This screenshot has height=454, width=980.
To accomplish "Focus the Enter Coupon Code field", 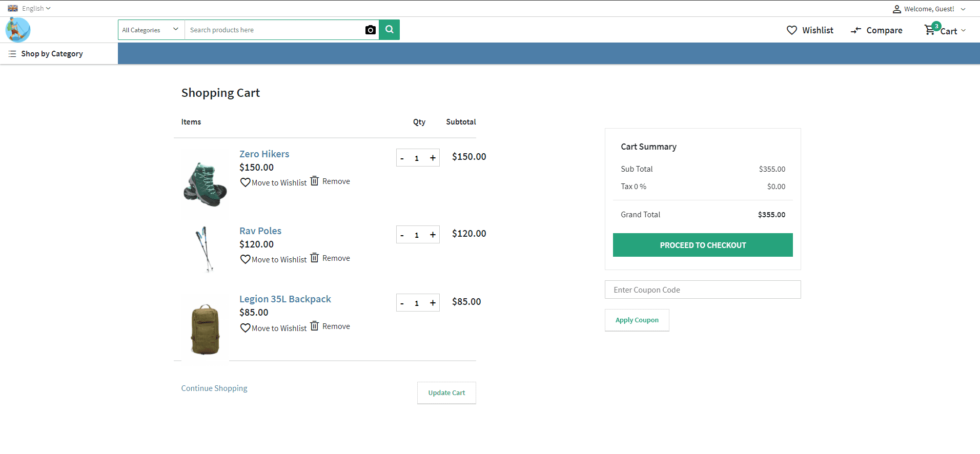I will (x=702, y=290).
